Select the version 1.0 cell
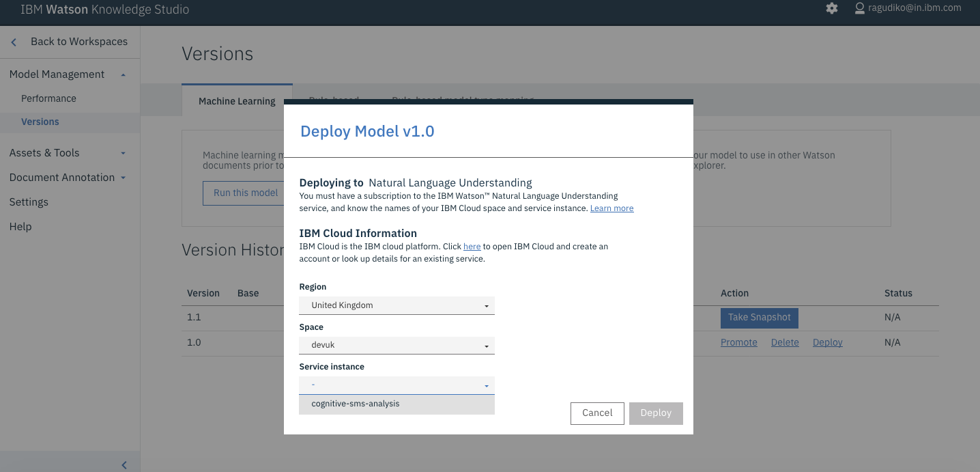Screen dimensions: 980x472 (194, 343)
